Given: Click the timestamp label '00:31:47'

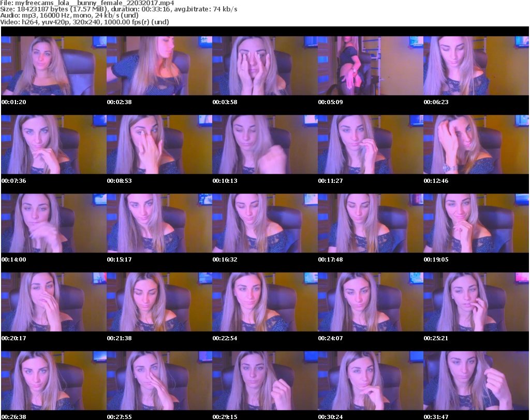Looking at the screenshot, I should 436,417.
